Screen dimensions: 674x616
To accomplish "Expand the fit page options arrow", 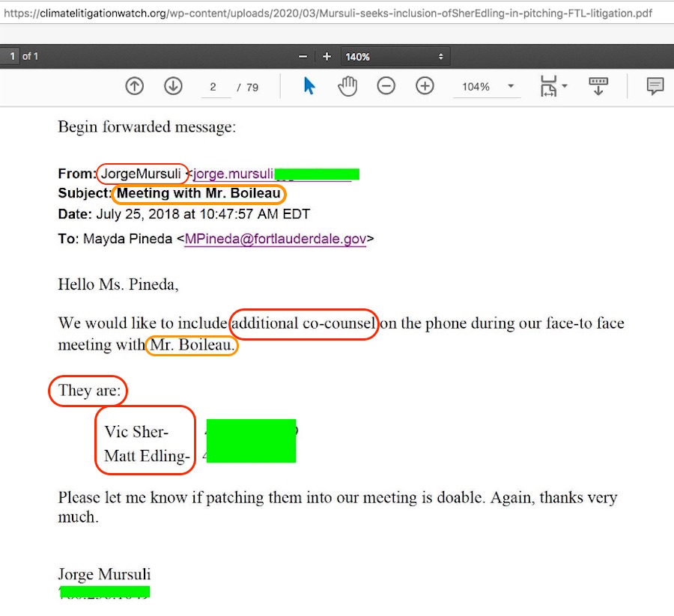I will (x=565, y=87).
